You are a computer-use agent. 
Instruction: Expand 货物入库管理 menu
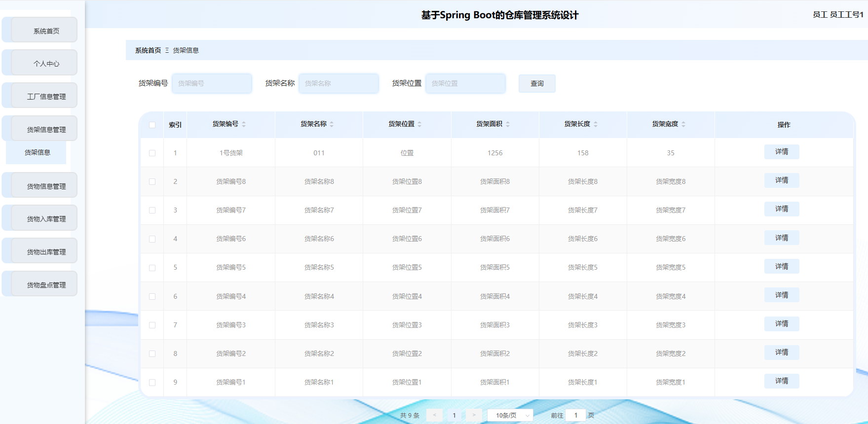pyautogui.click(x=44, y=218)
